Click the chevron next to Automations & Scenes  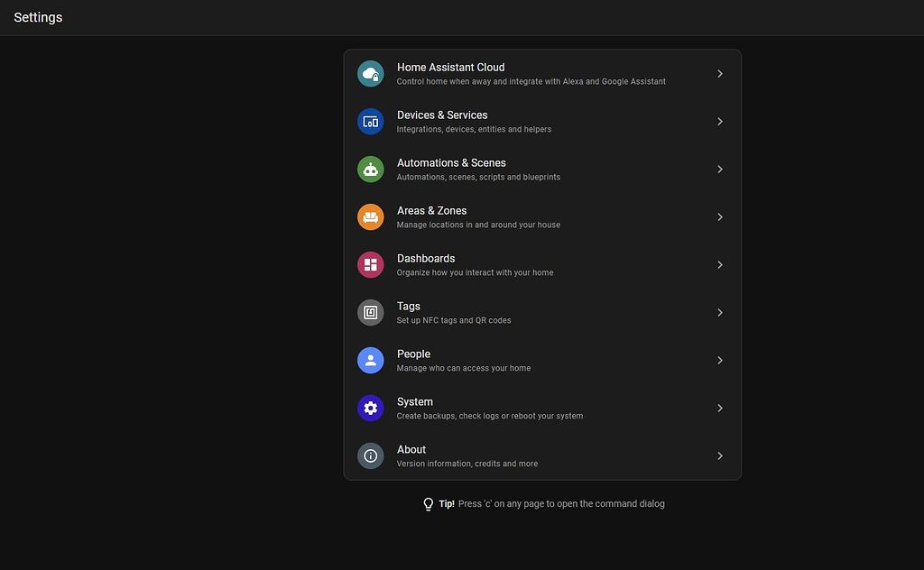720,169
